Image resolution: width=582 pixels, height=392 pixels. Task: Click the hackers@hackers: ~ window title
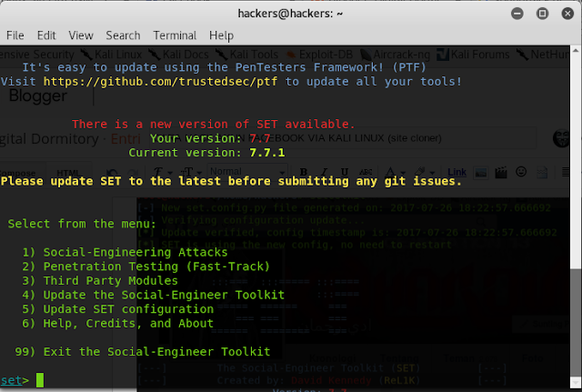tap(290, 14)
